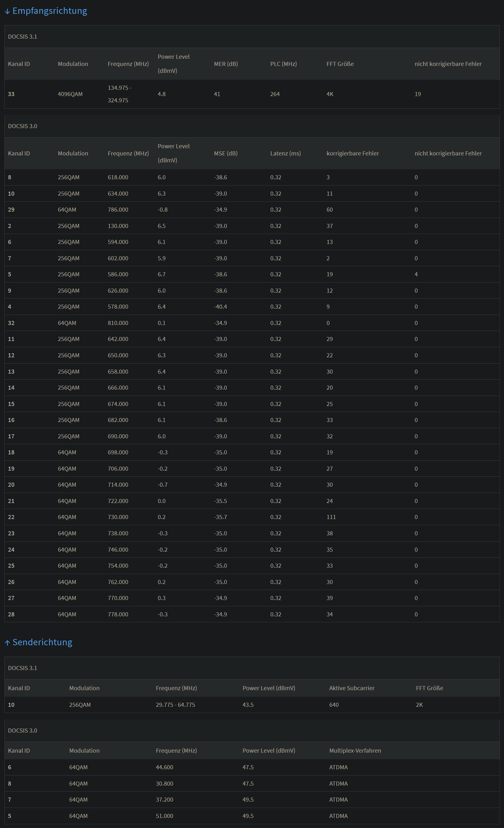Select the -40.4 MSE value
This screenshot has width=504, height=828.
(220, 306)
